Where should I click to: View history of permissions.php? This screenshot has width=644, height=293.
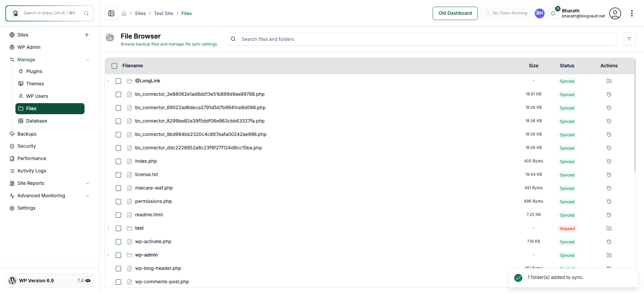tap(609, 202)
